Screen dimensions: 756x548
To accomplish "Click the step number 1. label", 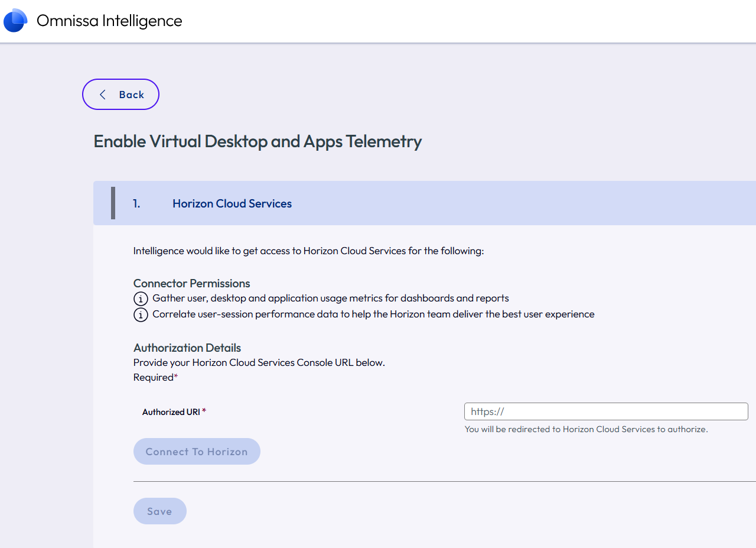I will pos(136,203).
